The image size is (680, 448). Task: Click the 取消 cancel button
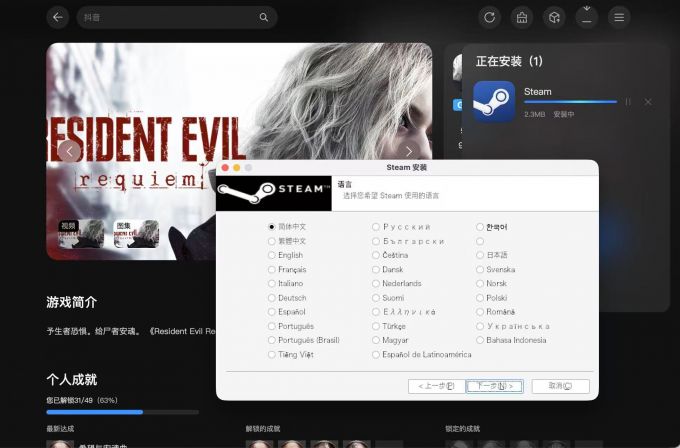pyautogui.click(x=560, y=386)
